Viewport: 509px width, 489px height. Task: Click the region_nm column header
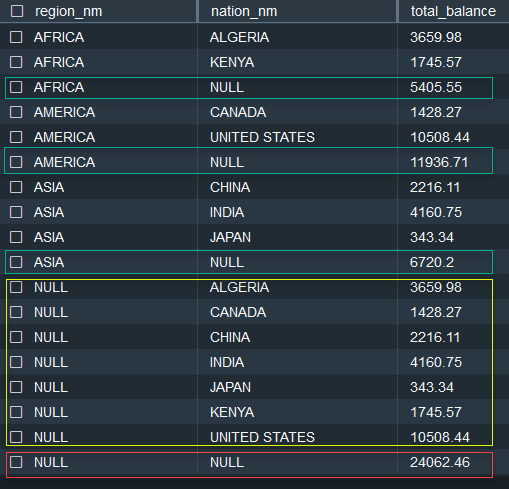69,11
